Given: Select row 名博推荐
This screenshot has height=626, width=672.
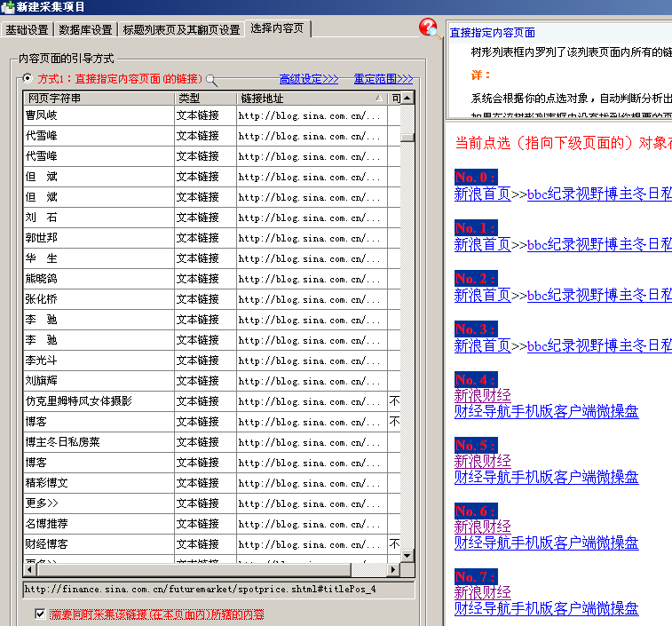Looking at the screenshot, I should 212,524.
